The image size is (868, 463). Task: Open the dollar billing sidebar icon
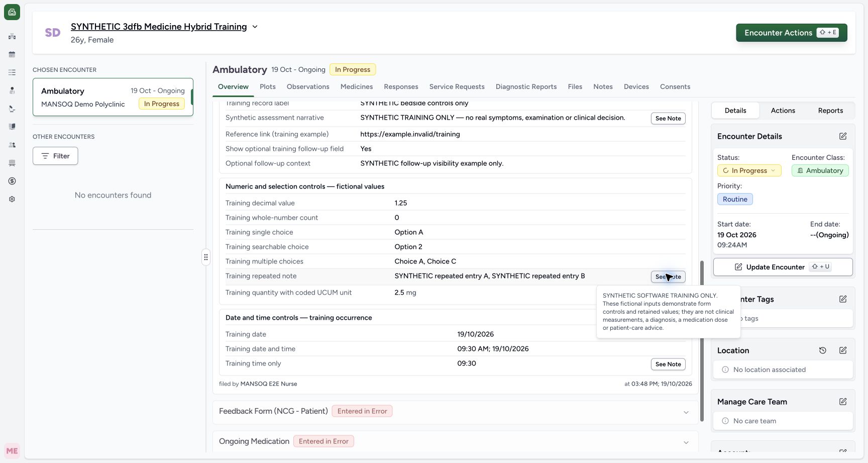[x=12, y=181]
